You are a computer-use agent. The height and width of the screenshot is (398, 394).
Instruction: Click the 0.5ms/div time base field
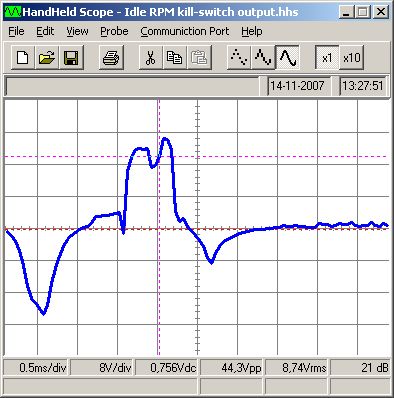click(36, 368)
